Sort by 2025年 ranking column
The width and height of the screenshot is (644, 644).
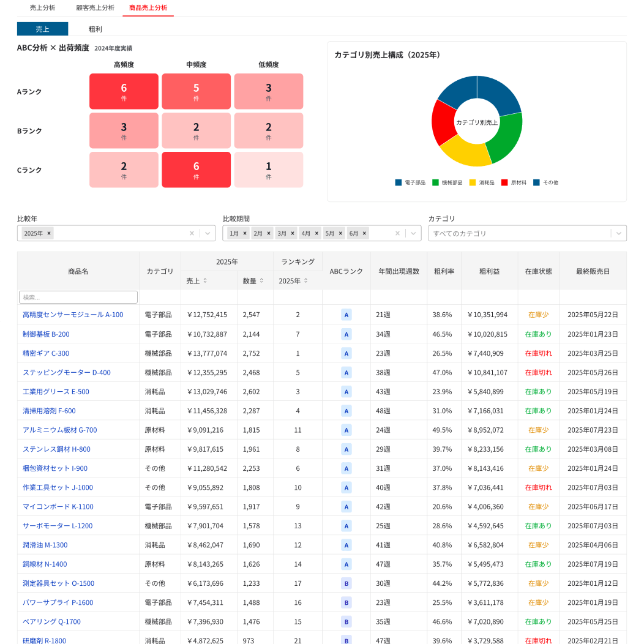pos(306,280)
